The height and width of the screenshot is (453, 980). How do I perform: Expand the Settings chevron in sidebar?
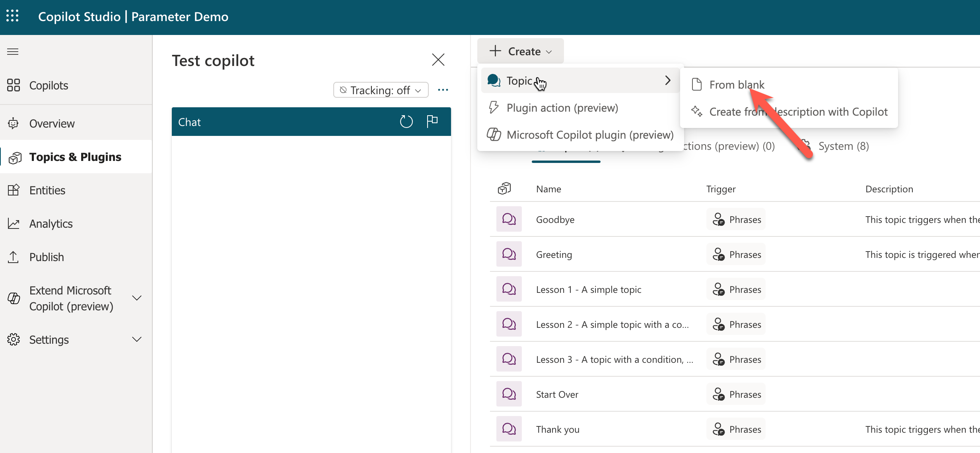click(137, 339)
